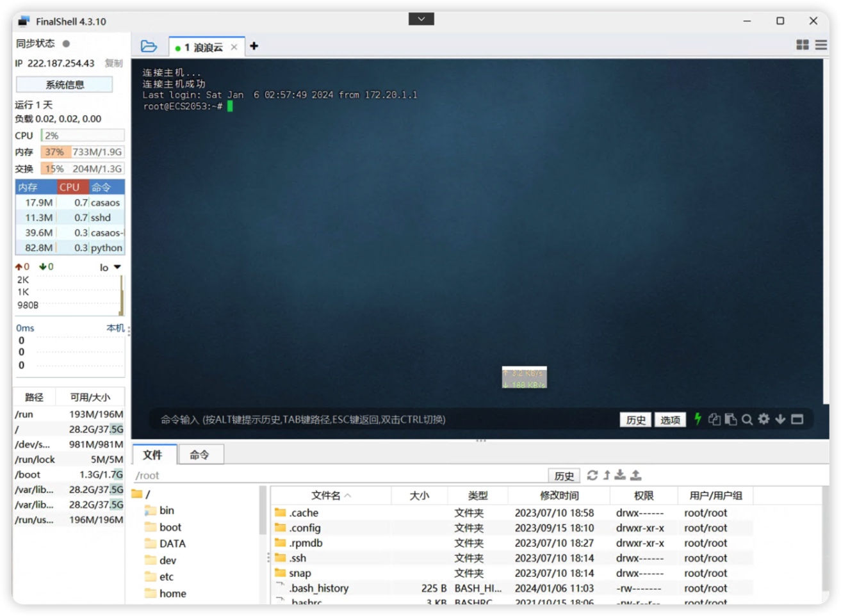841x616 pixels.
Task: Expand the top center dropdown chevron
Action: pyautogui.click(x=421, y=19)
